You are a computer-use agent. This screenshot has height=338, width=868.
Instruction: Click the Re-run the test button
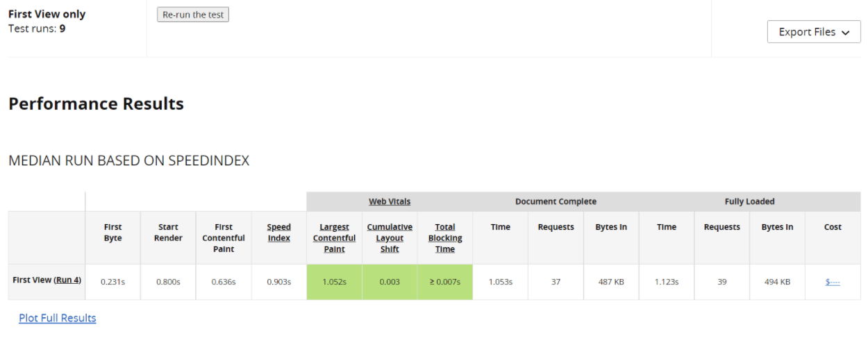193,15
